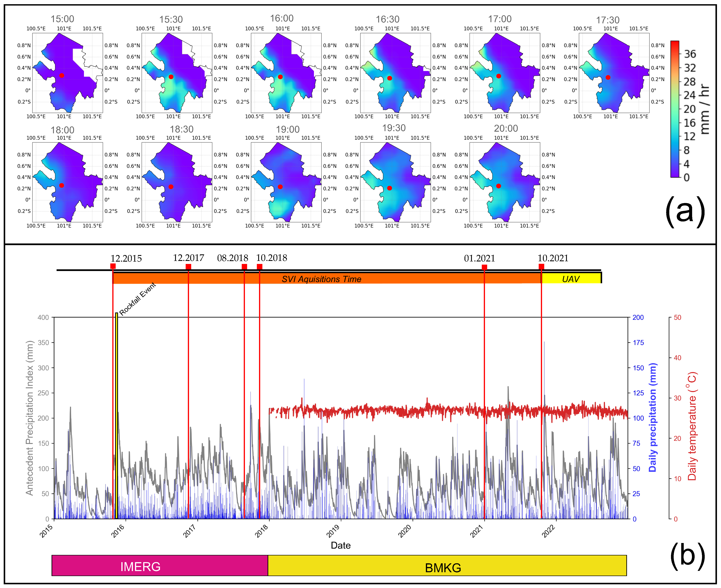The width and height of the screenshot is (721, 588).
Task: Click the 50 tick on red temperature axis
Action: point(677,317)
